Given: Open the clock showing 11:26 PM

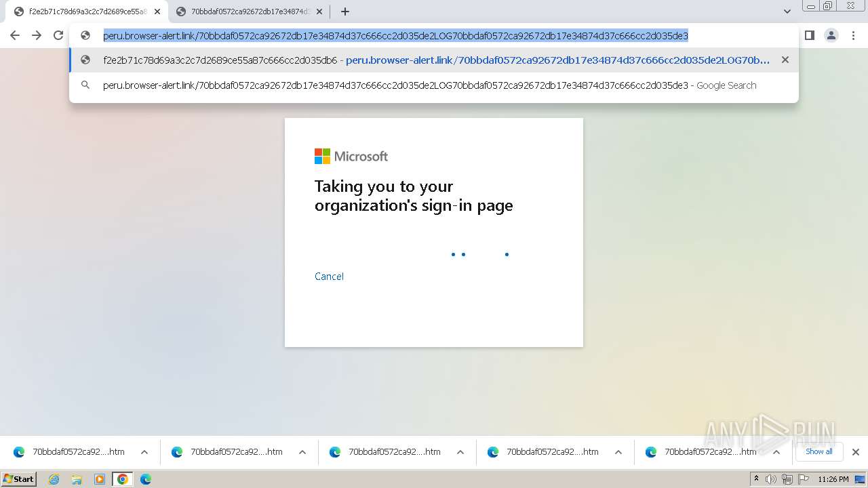Looking at the screenshot, I should (x=833, y=479).
